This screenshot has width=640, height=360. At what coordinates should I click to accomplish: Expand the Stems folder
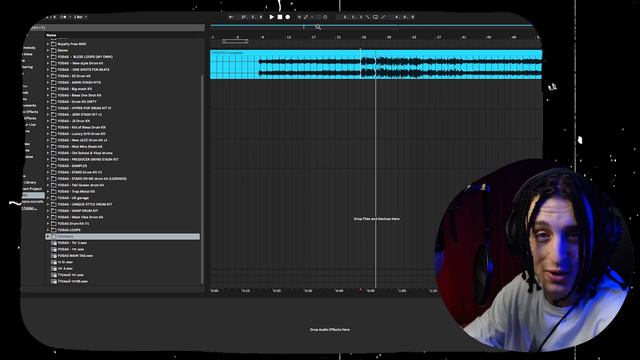(x=48, y=51)
